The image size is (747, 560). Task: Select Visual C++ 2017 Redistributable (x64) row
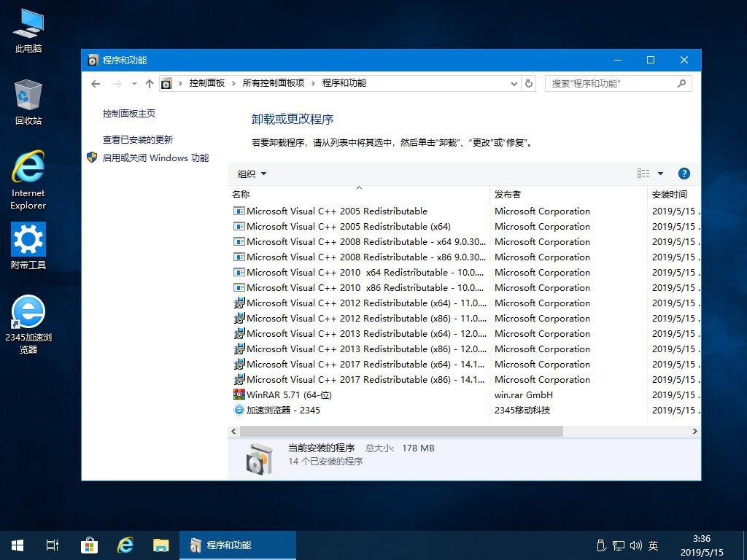click(464, 365)
